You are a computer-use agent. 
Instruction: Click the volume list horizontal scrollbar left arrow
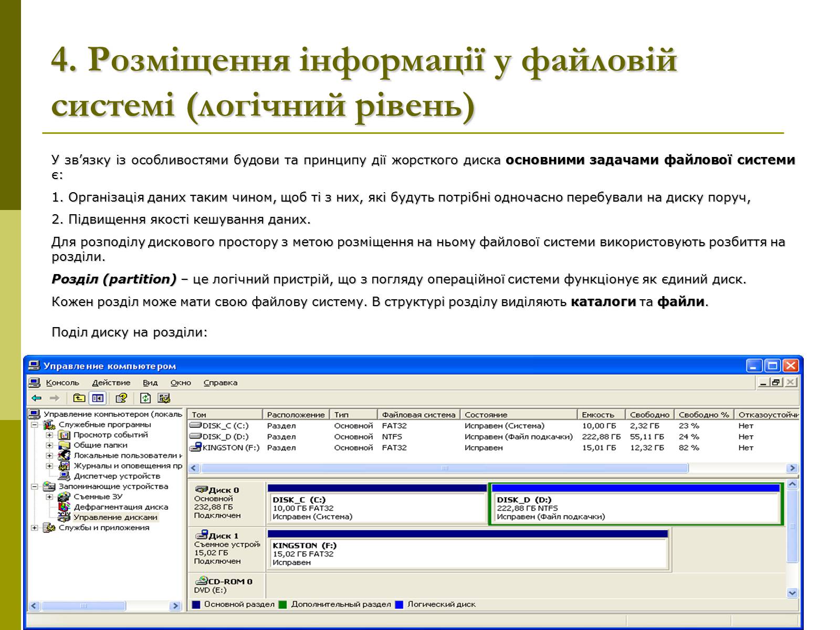point(194,468)
